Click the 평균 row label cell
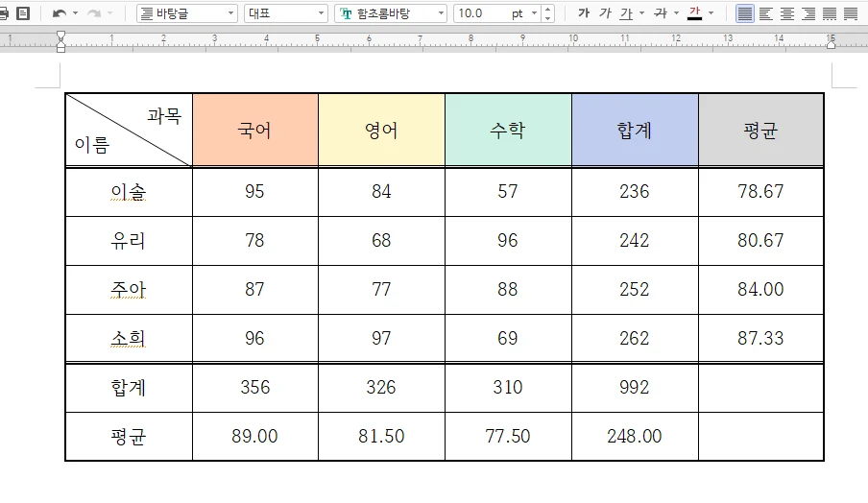 coord(129,436)
